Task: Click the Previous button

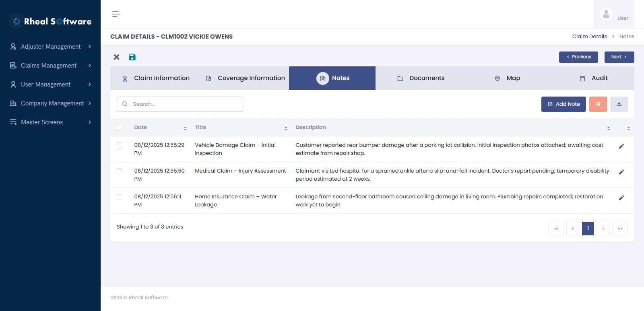Action: (578, 57)
